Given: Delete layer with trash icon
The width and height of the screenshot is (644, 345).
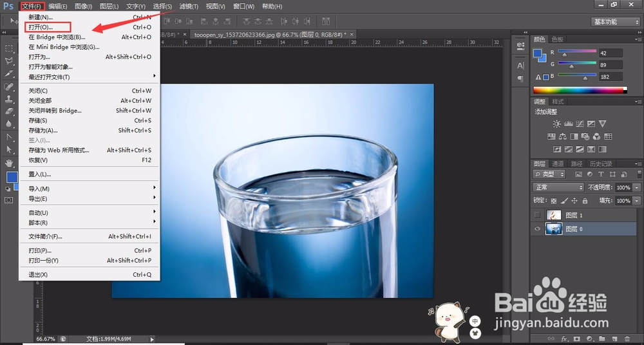Looking at the screenshot, I should point(627,339).
